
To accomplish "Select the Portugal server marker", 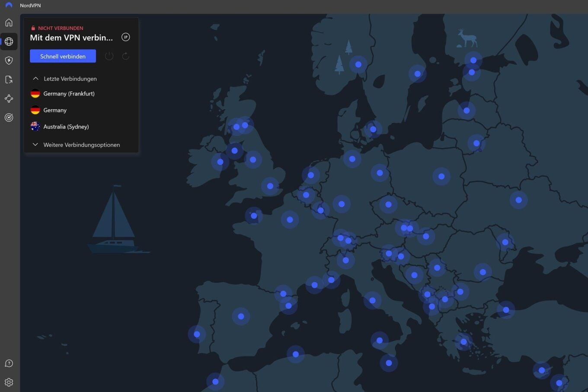I will (x=197, y=334).
